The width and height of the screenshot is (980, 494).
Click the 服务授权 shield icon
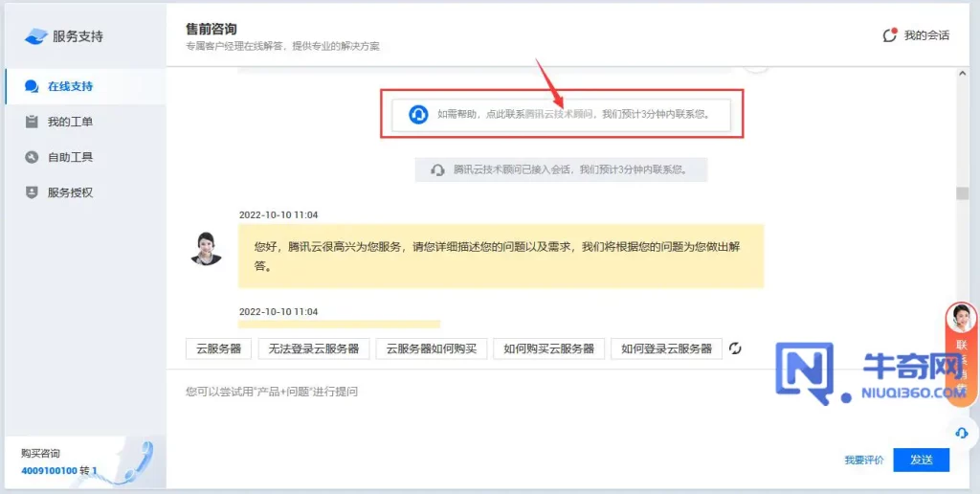32,192
